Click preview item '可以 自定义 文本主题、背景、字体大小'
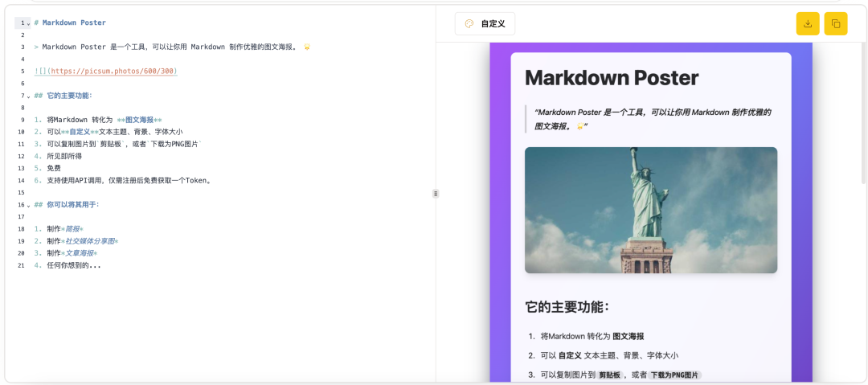This screenshot has width=868, height=385. [x=609, y=355]
